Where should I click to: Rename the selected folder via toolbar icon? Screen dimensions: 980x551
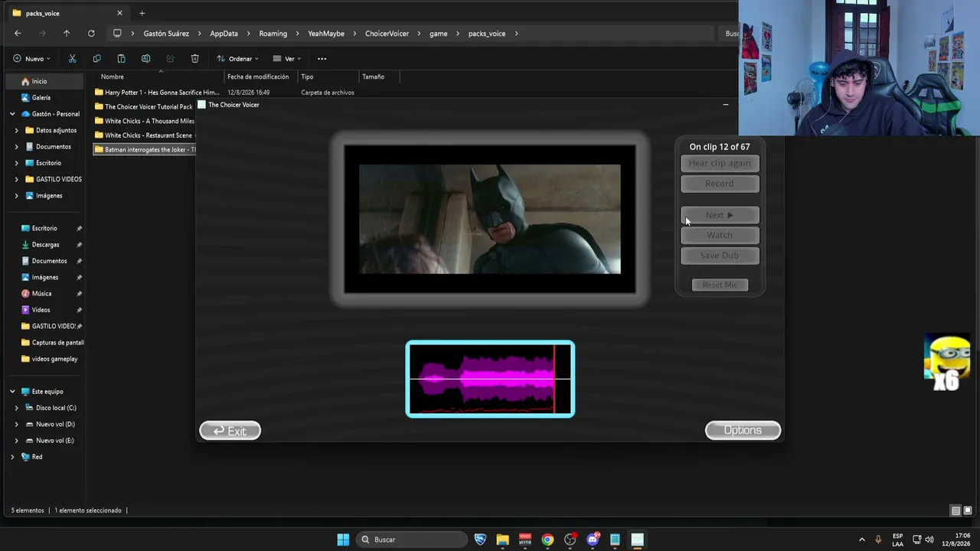pyautogui.click(x=145, y=58)
